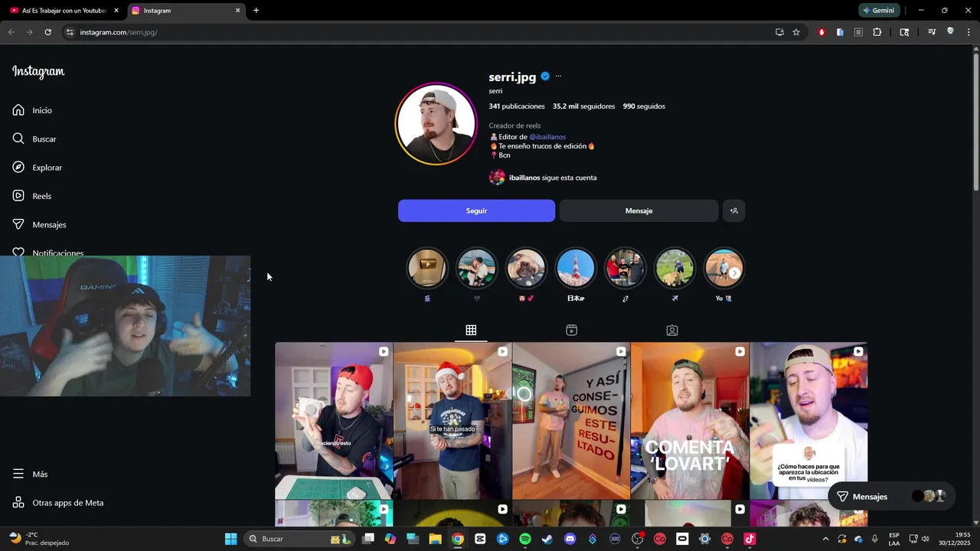Open Buscar in Instagram sidebar

[x=34, y=139]
